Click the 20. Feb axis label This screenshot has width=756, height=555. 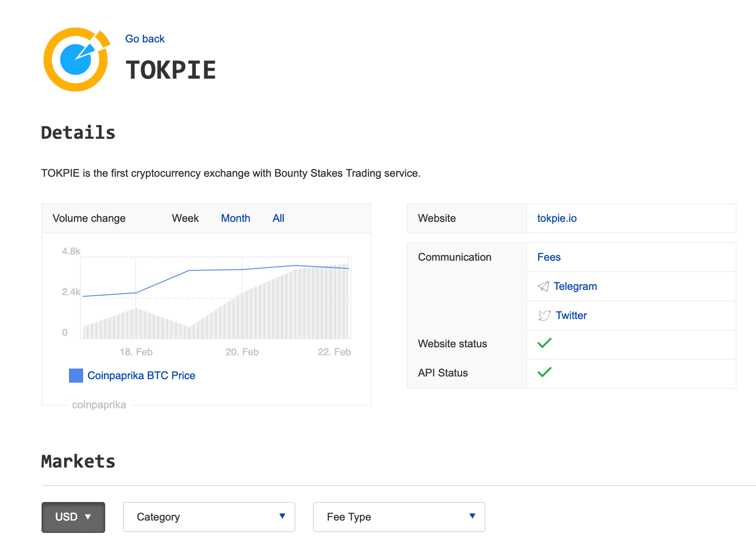point(242,352)
